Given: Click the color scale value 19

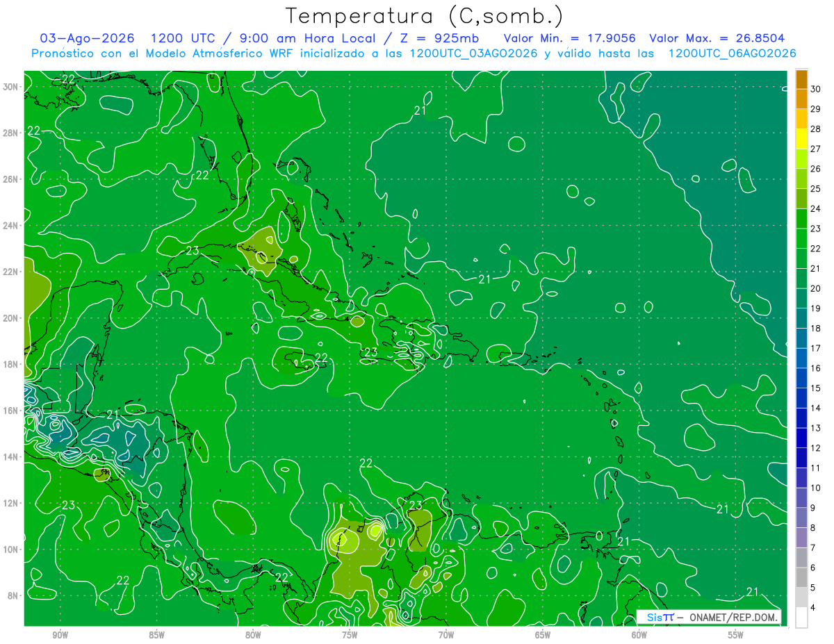Looking at the screenshot, I should pos(816,308).
